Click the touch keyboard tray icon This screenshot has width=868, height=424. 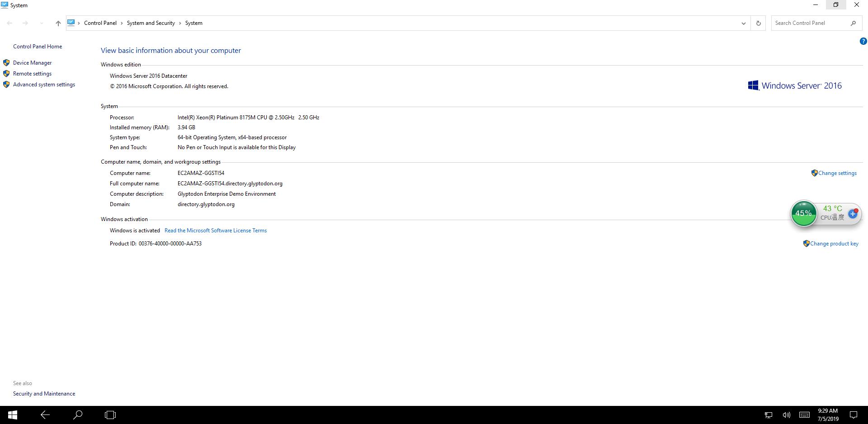[x=804, y=415]
